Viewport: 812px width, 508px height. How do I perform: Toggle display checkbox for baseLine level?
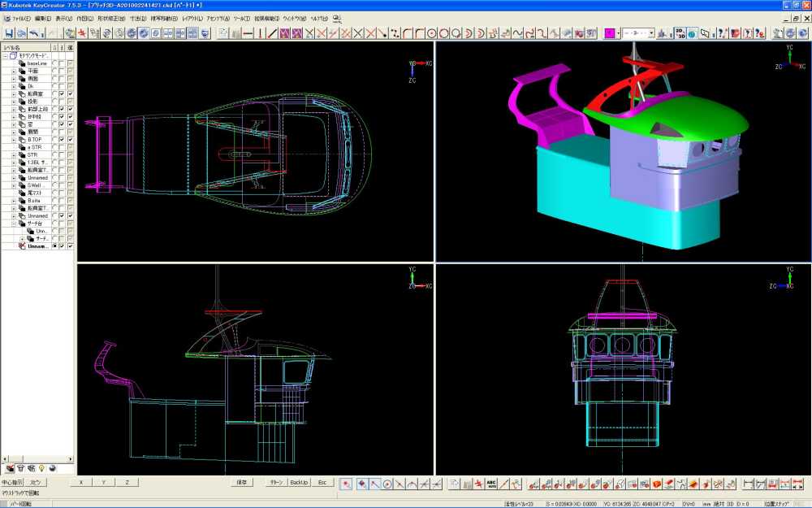62,63
